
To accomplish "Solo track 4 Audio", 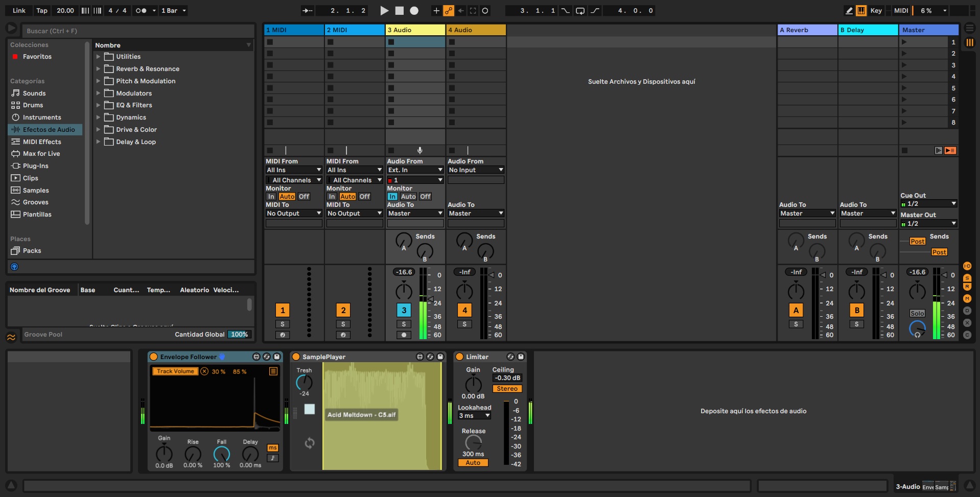I will [x=464, y=324].
